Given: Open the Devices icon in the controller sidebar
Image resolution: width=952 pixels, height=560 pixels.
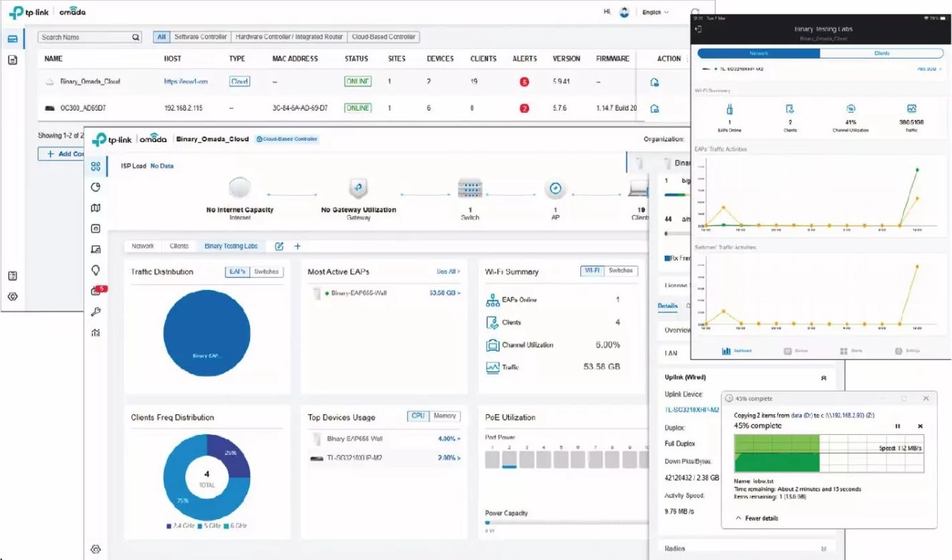Looking at the screenshot, I should (x=96, y=229).
